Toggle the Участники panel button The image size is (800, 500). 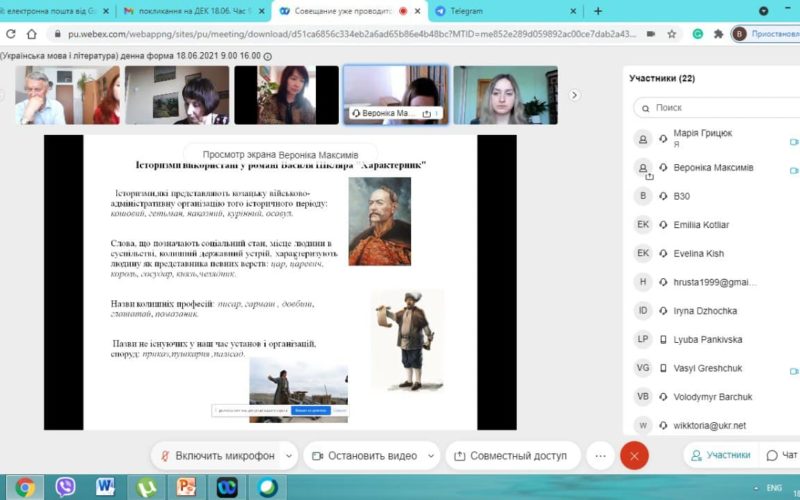[x=719, y=455]
